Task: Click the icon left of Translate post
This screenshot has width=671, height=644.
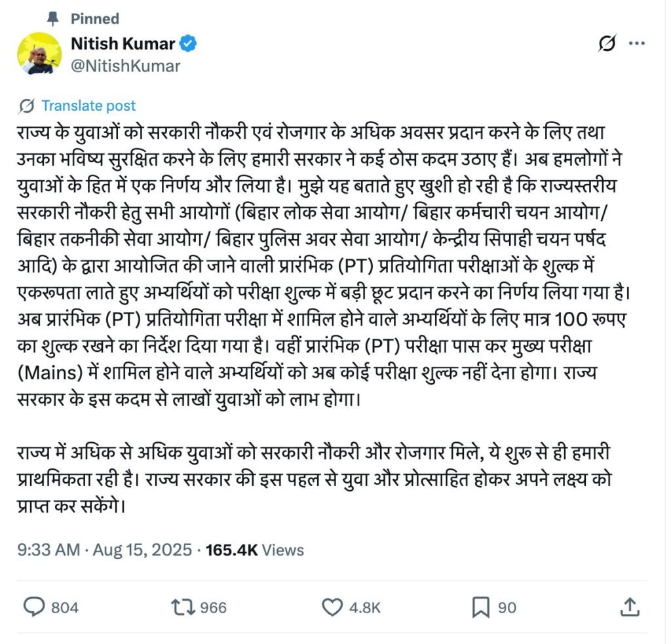Action: click(x=28, y=105)
